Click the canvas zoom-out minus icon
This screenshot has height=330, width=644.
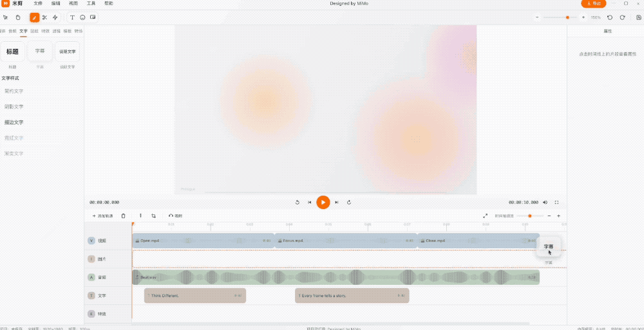[537, 17]
